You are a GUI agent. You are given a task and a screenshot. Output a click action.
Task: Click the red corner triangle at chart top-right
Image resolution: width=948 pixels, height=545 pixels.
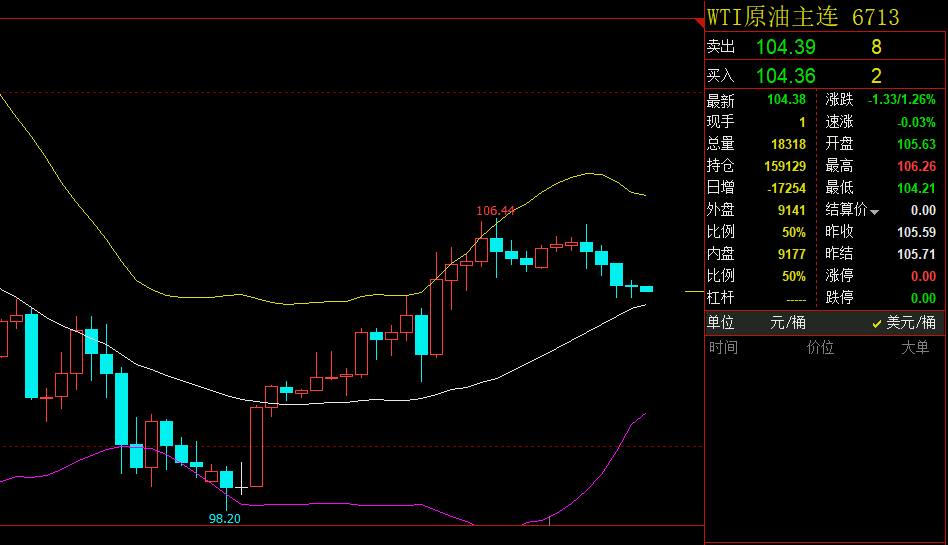click(700, 23)
